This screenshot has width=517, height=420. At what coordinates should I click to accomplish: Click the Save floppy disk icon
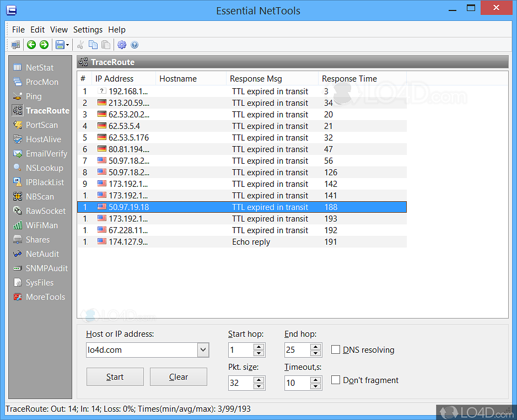coord(60,45)
